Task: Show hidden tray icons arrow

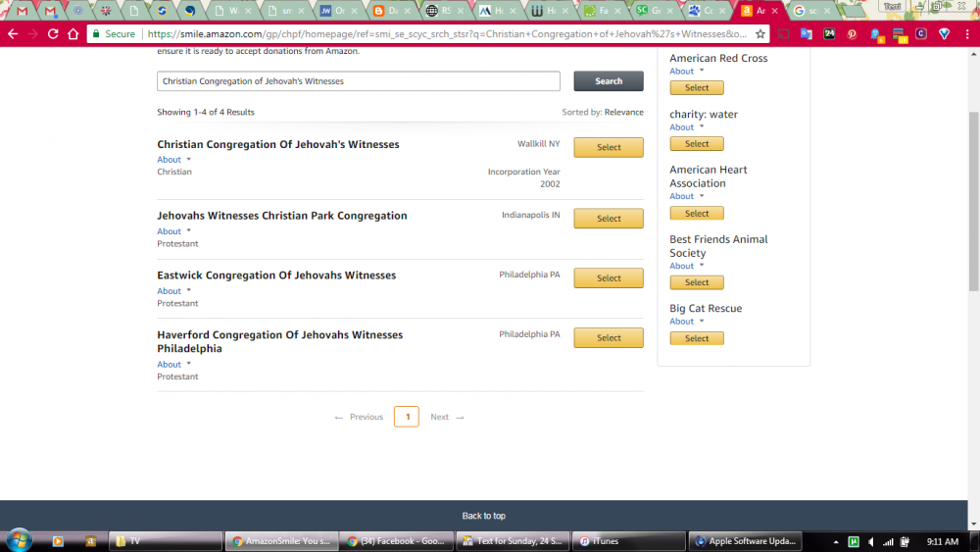Action: click(836, 542)
